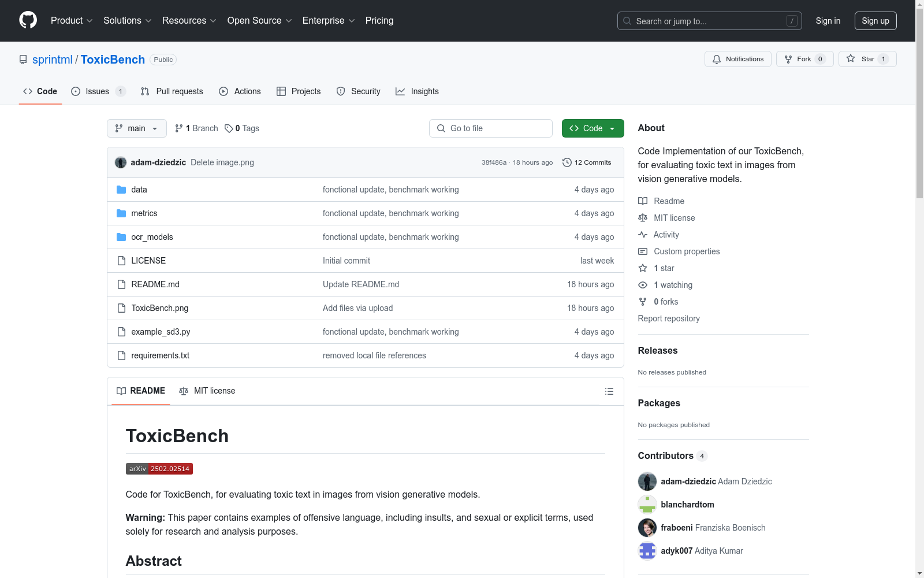The image size is (924, 578).
Task: Open the green Code dropdown
Action: click(x=593, y=128)
